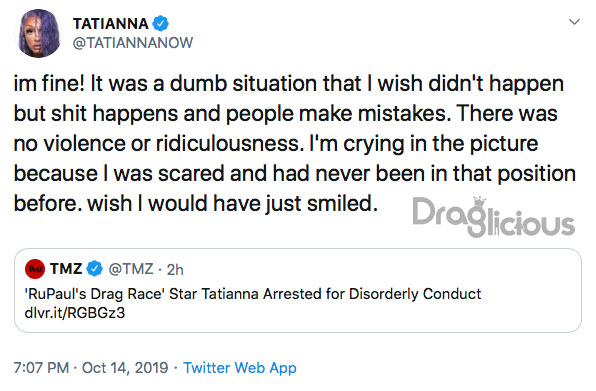Open the @TATIANNANOW handle link
The height and width of the screenshot is (391, 596).
point(133,43)
